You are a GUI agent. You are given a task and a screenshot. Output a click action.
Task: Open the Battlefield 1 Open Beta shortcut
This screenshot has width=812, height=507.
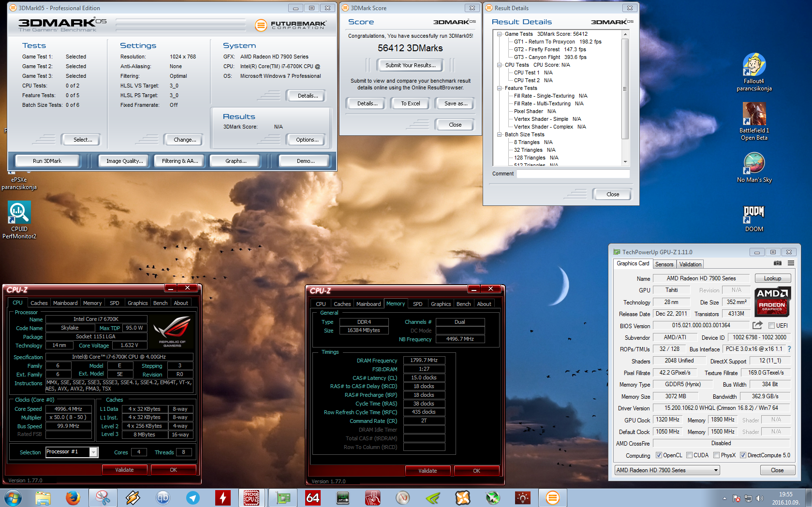[x=754, y=121]
